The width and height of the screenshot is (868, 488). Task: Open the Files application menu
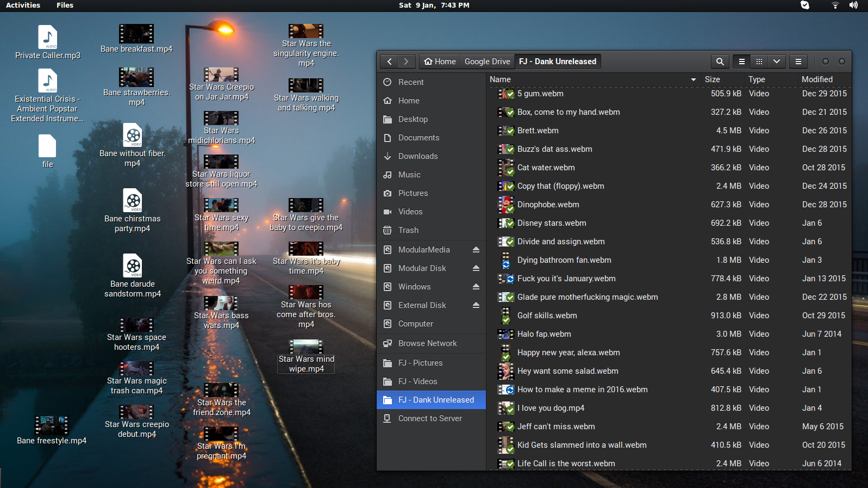click(65, 5)
